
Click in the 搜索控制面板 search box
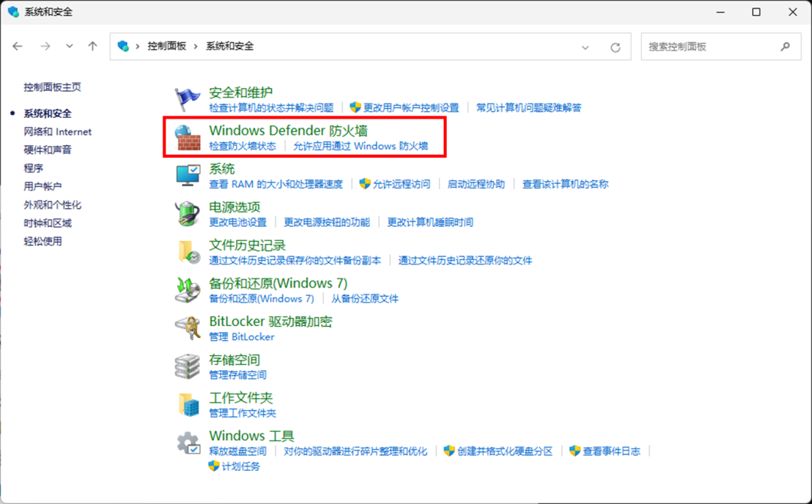point(721,47)
